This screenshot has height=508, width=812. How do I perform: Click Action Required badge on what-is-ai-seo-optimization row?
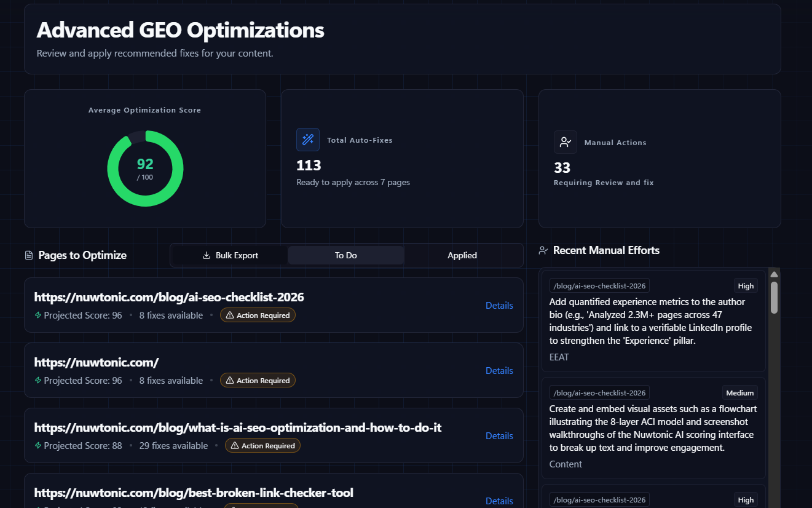click(262, 445)
